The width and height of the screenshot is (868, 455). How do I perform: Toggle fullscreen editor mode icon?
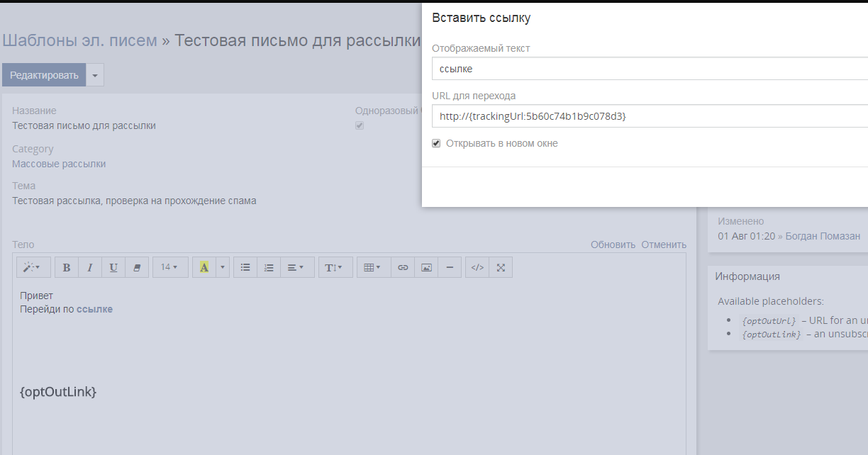501,267
